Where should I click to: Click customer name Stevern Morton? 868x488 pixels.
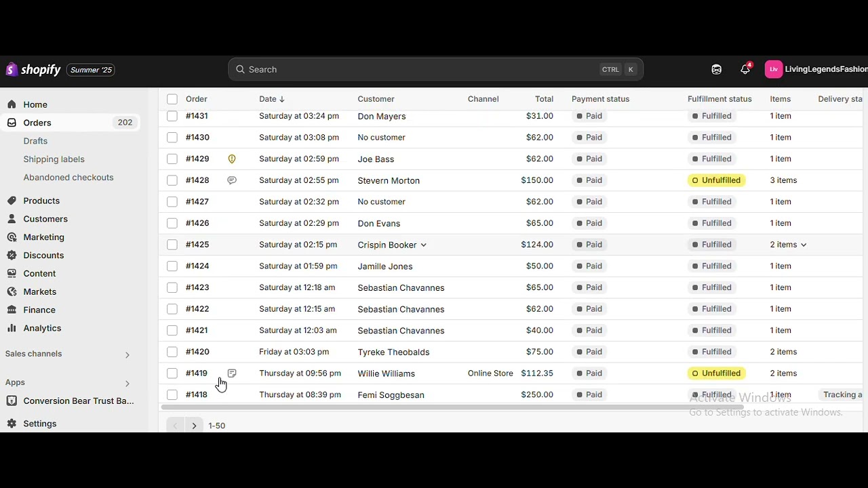[x=389, y=180]
